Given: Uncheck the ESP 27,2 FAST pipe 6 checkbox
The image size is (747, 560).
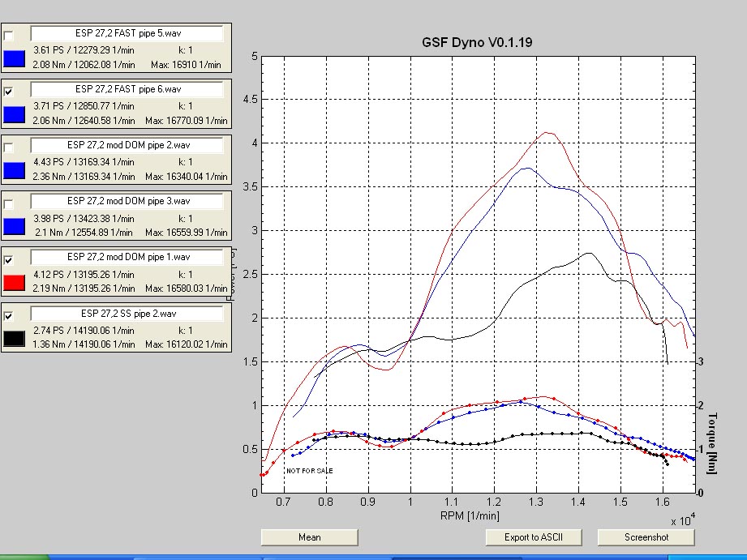Looking at the screenshot, I should coord(9,92).
